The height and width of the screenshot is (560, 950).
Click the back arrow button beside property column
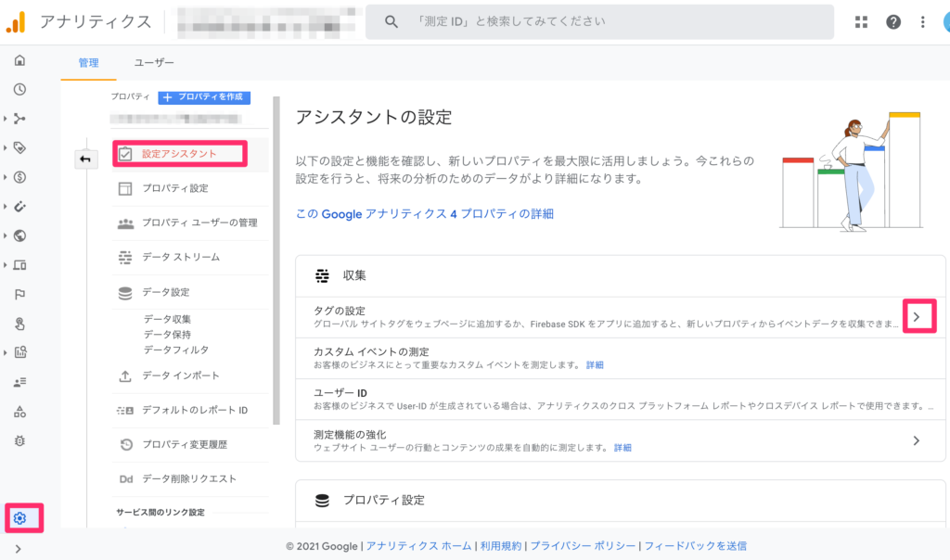(x=85, y=159)
